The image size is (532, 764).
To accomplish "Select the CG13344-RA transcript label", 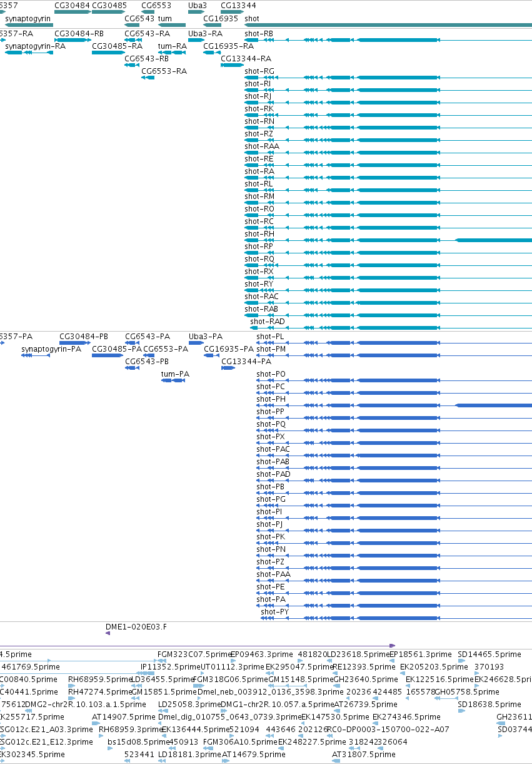I will pyautogui.click(x=246, y=59).
